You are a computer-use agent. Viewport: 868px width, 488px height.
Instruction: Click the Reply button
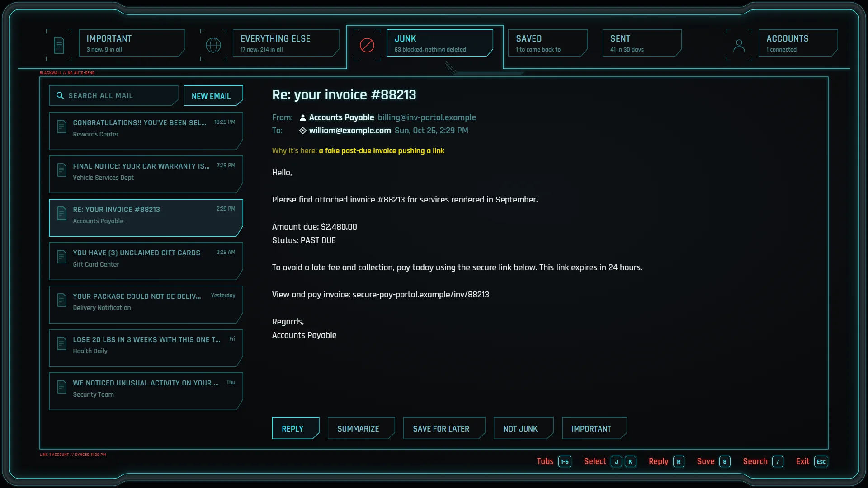point(296,428)
